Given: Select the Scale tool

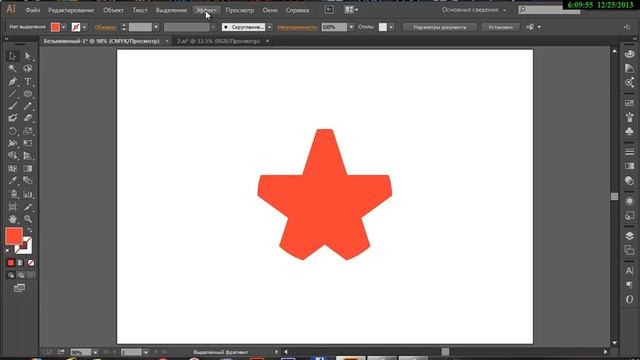Looking at the screenshot, I should tap(27, 131).
